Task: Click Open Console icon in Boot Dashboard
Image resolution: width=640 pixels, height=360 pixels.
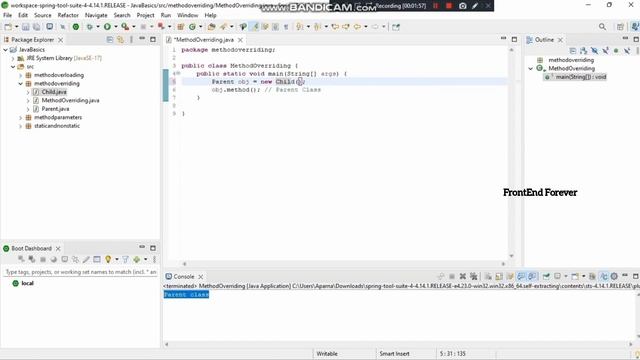Action: (64, 259)
